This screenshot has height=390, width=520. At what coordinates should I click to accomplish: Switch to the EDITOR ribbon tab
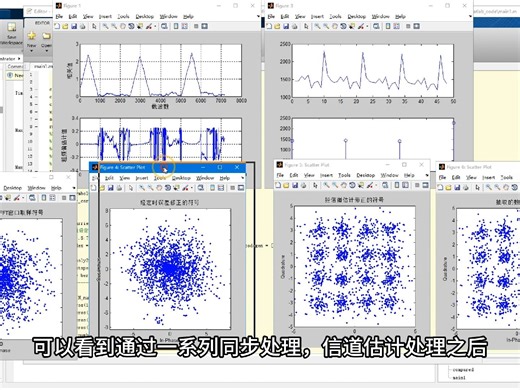42,23
